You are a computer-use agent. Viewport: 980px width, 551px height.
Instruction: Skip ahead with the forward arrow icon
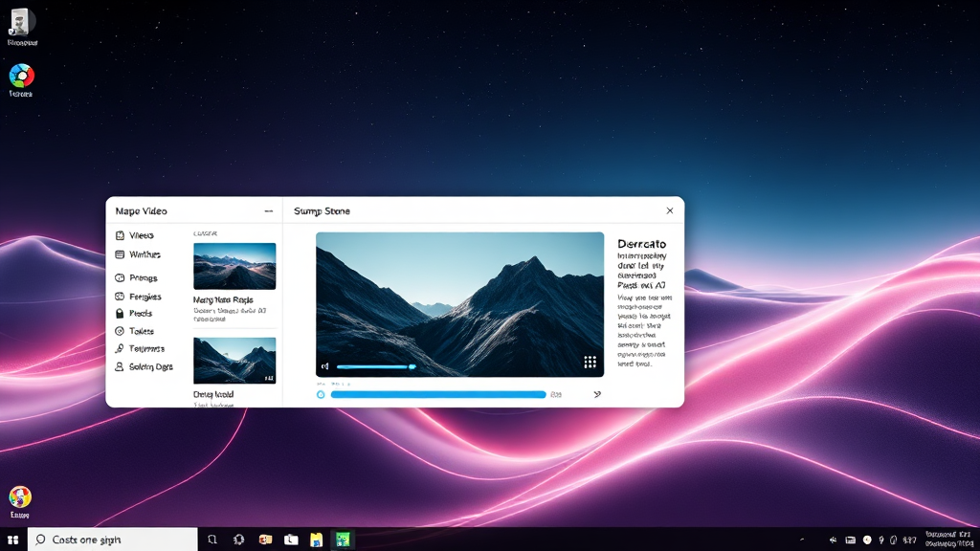pyautogui.click(x=597, y=394)
